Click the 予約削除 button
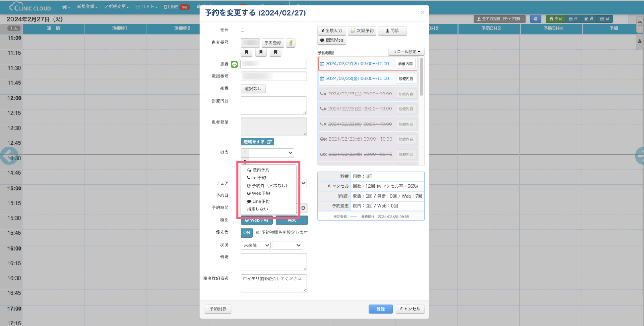 click(218, 309)
